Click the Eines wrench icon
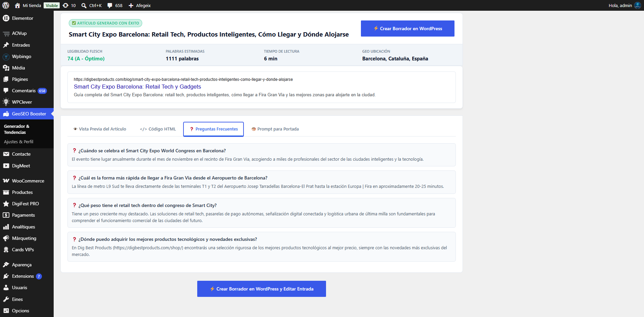 (x=6, y=299)
